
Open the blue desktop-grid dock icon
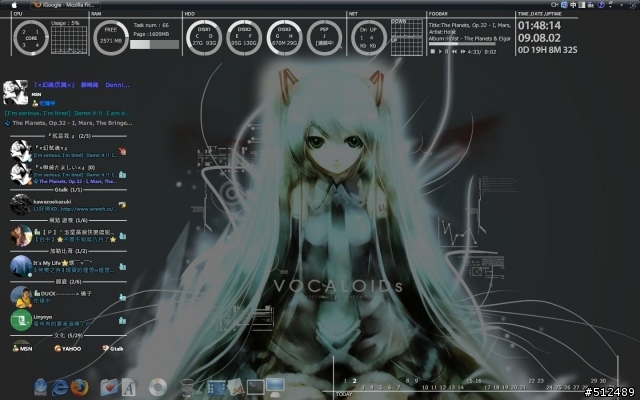pos(216,388)
